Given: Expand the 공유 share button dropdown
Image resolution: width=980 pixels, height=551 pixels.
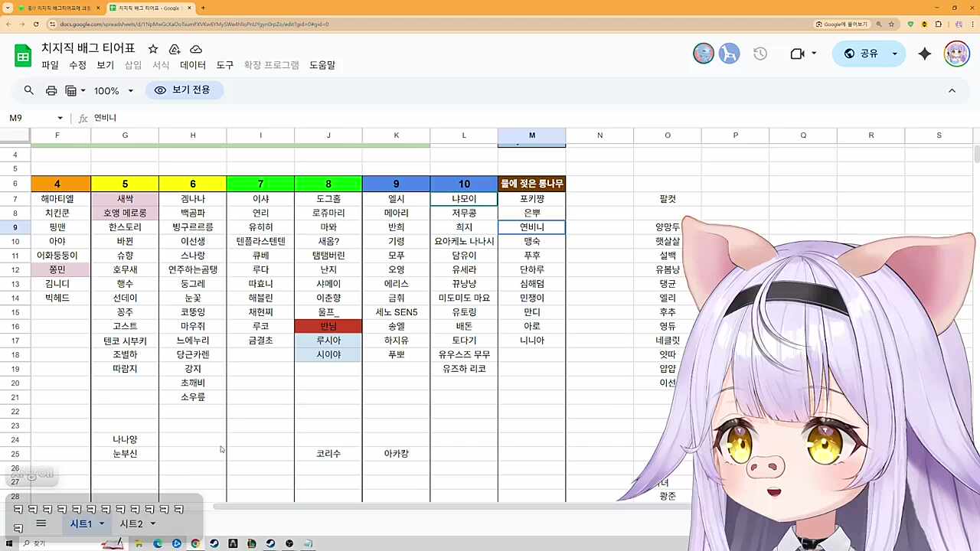Looking at the screenshot, I should (x=893, y=54).
